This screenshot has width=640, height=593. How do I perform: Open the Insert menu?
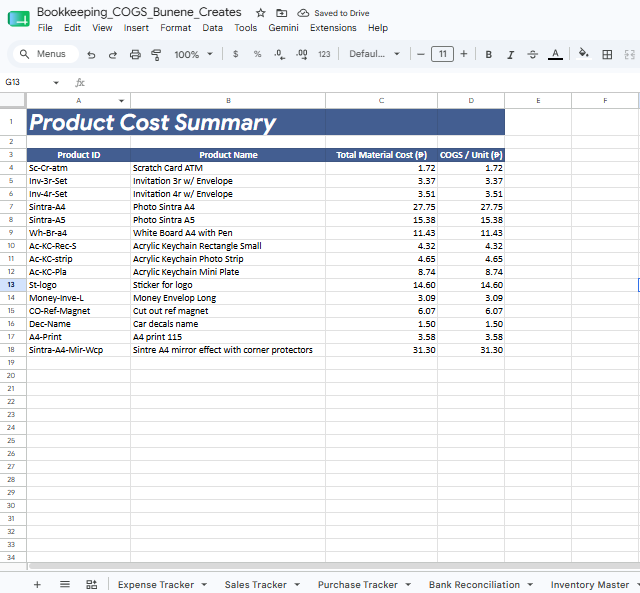point(136,28)
